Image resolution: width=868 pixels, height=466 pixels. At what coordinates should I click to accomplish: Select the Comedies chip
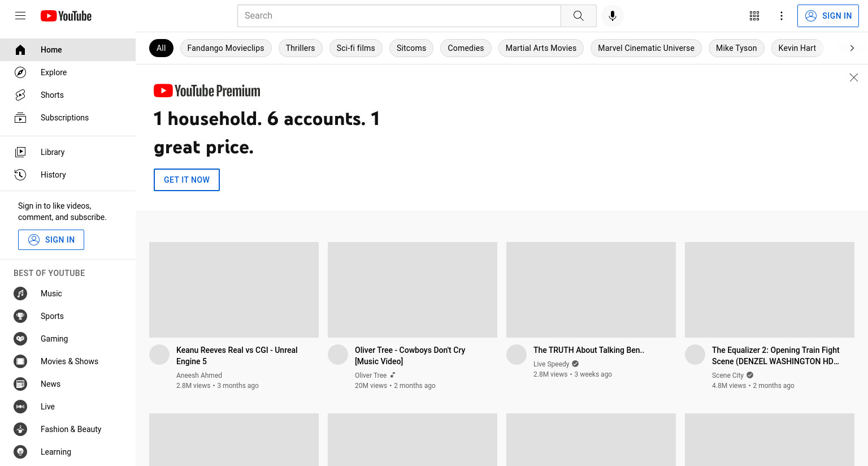(466, 48)
